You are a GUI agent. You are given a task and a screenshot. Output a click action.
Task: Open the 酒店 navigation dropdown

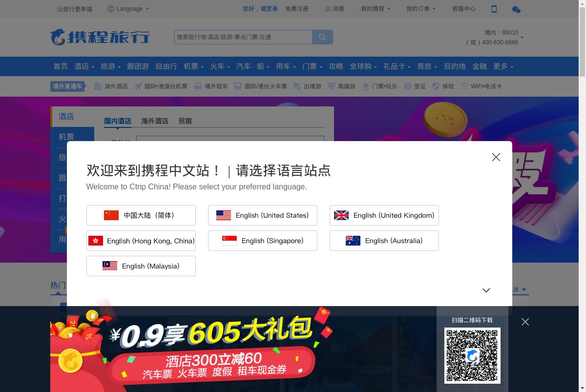84,66
